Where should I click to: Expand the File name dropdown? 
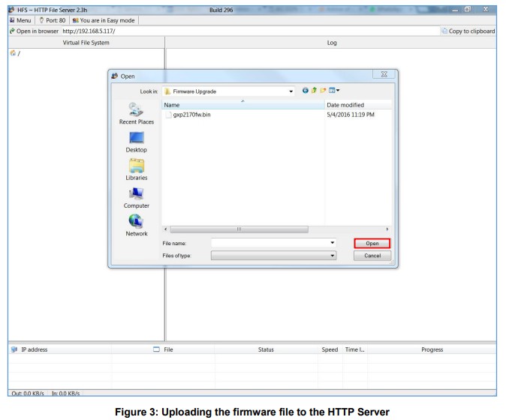point(332,243)
